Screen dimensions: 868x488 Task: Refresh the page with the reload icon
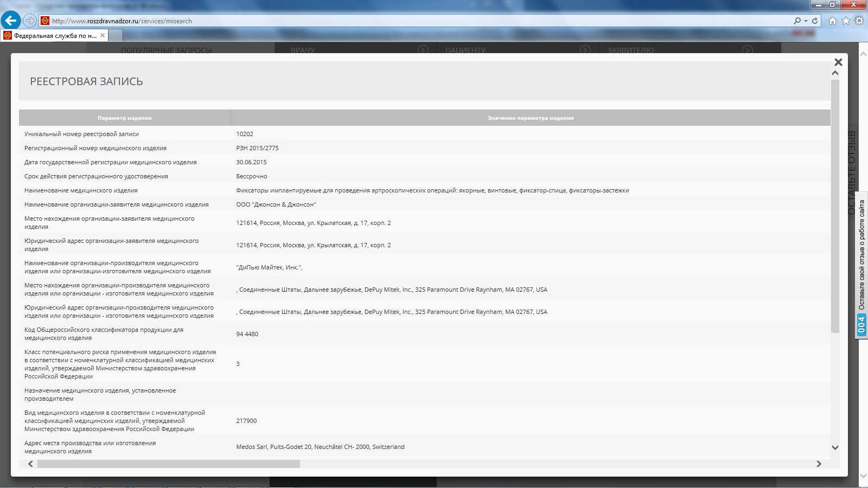point(815,21)
